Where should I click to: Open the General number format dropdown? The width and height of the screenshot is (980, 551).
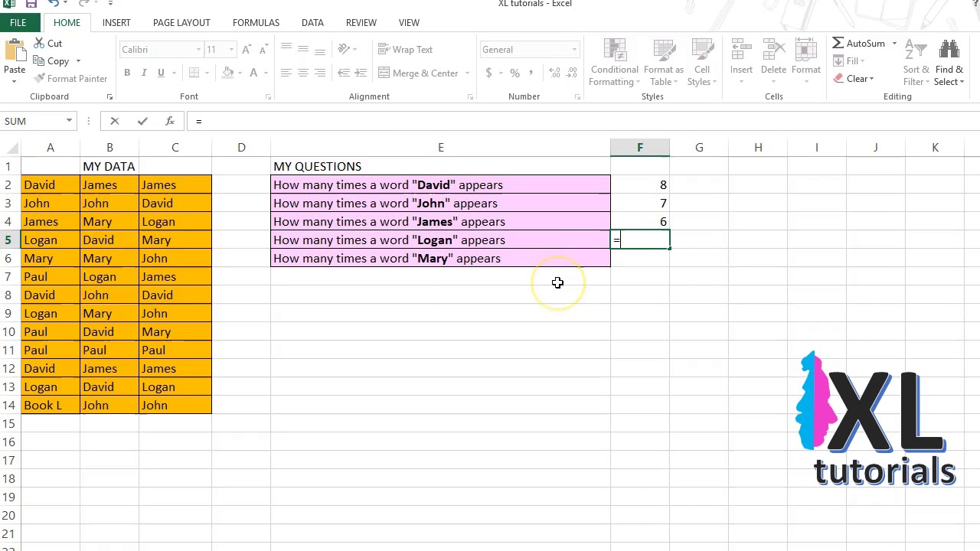573,50
